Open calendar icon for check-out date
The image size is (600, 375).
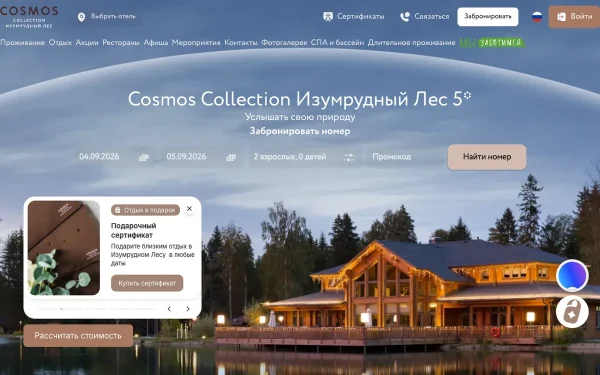pyautogui.click(x=231, y=157)
